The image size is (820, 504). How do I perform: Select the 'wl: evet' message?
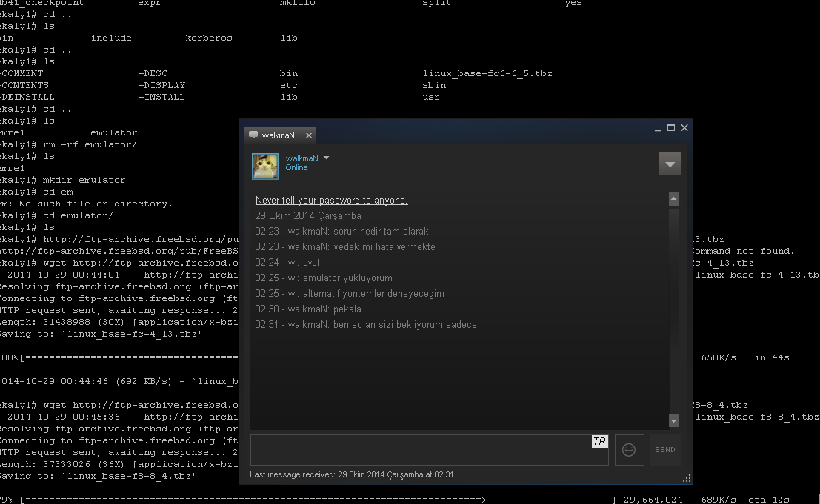[x=287, y=263]
